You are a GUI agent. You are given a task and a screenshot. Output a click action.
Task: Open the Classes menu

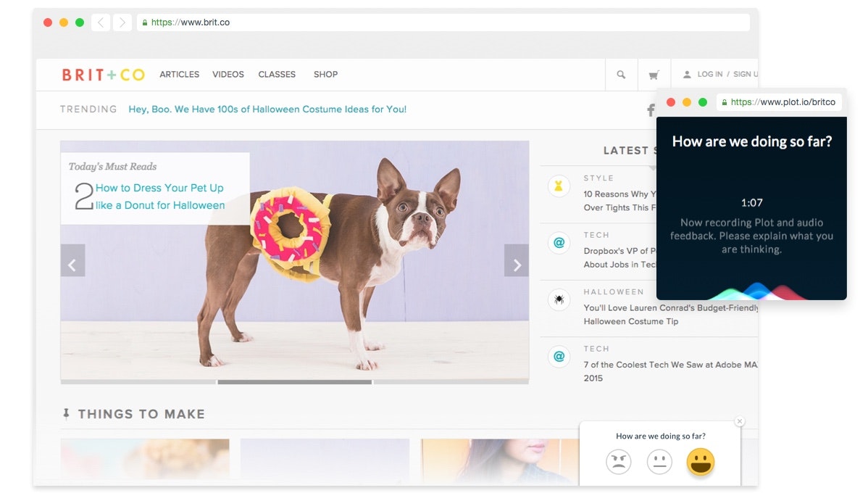tap(277, 74)
